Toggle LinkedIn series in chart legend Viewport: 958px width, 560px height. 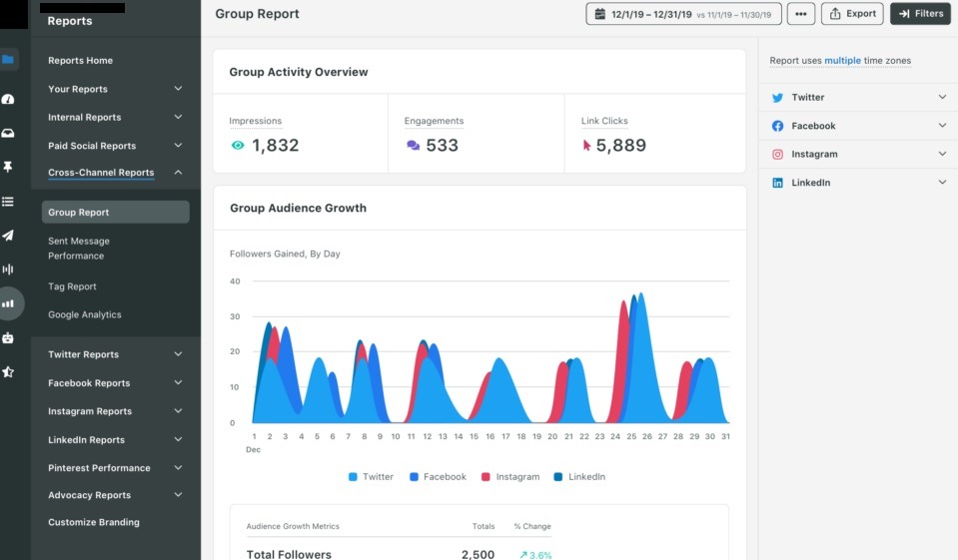click(579, 477)
